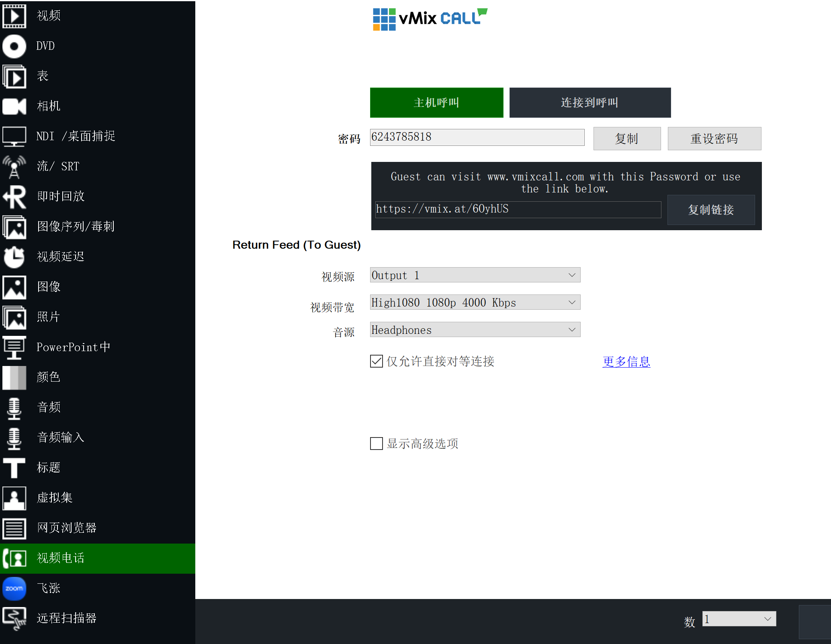Expand the 音源 Headphones dropdown
The height and width of the screenshot is (644, 831).
click(475, 330)
